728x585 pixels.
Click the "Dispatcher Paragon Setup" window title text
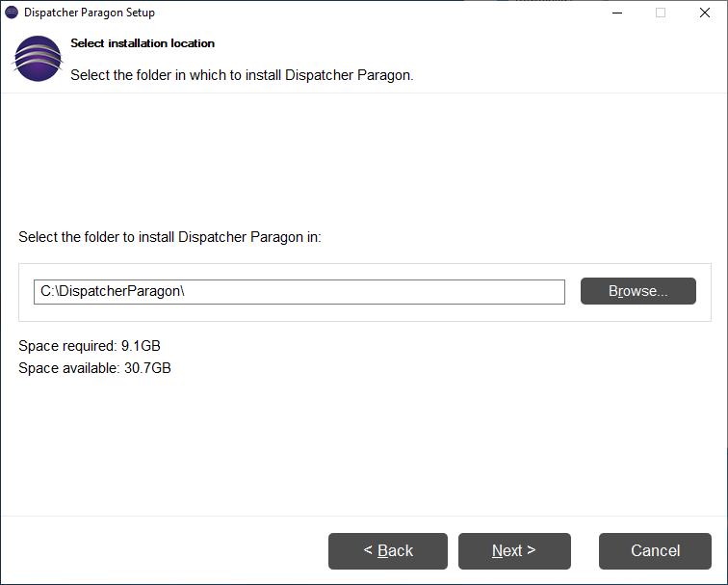pyautogui.click(x=90, y=13)
